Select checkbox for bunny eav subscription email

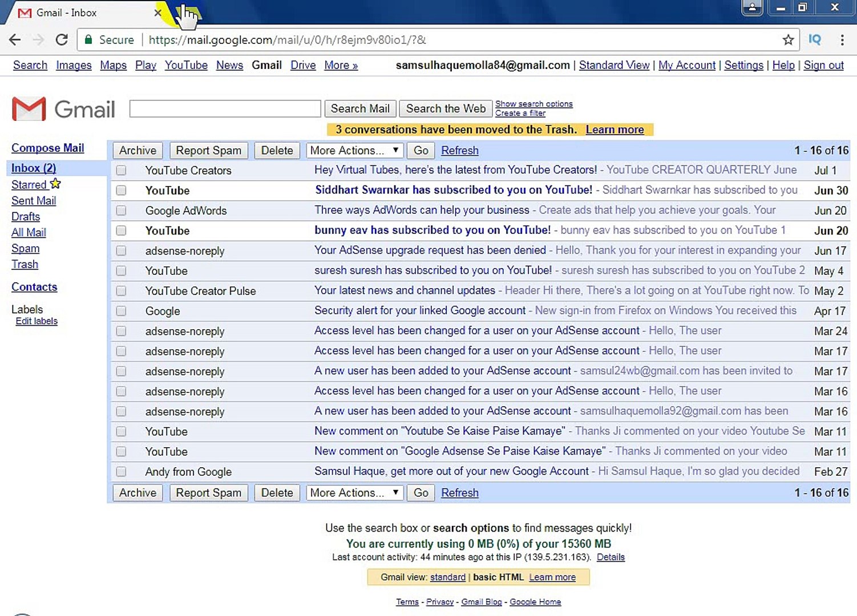point(121,230)
